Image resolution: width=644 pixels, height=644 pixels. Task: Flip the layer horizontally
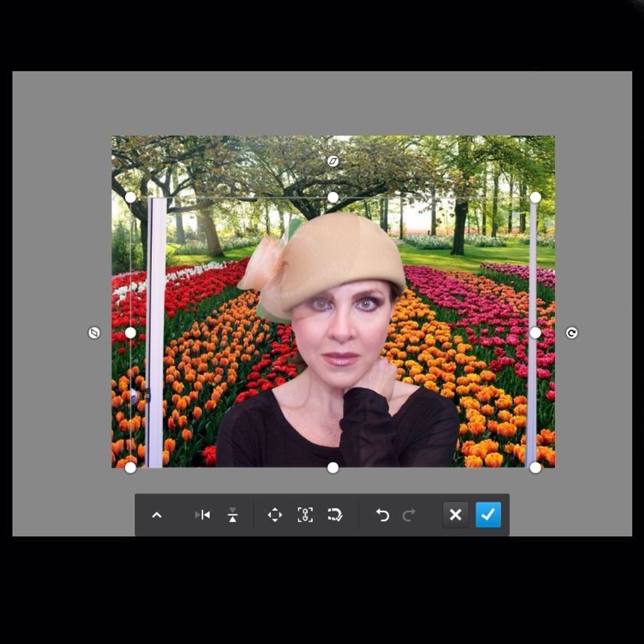click(x=203, y=515)
